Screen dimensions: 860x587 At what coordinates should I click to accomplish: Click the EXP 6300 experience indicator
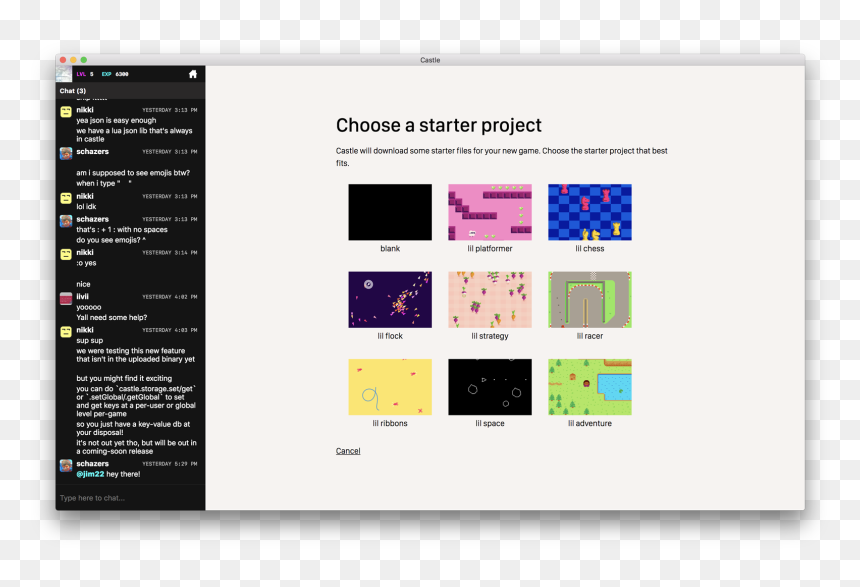(115, 74)
